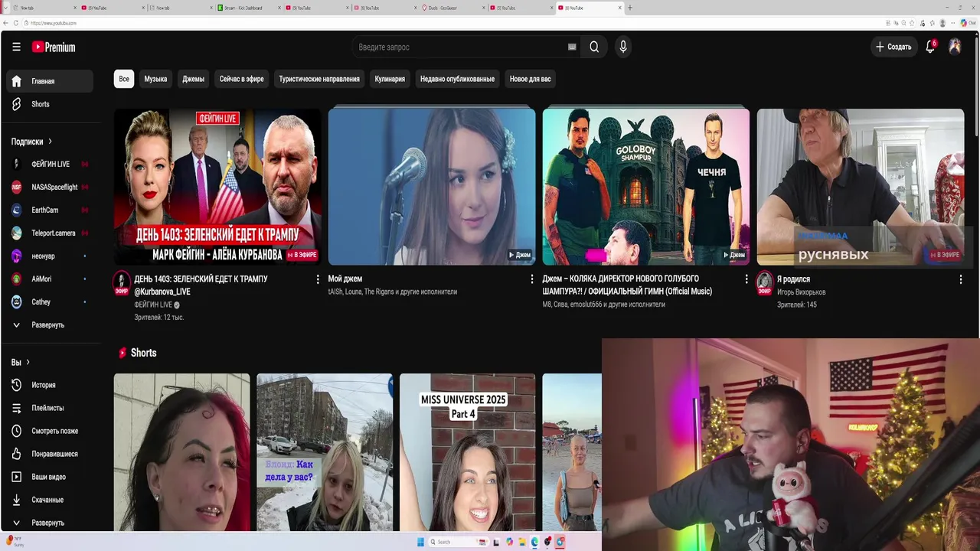
Task: Open Ваши видео in sidebar
Action: (x=50, y=477)
